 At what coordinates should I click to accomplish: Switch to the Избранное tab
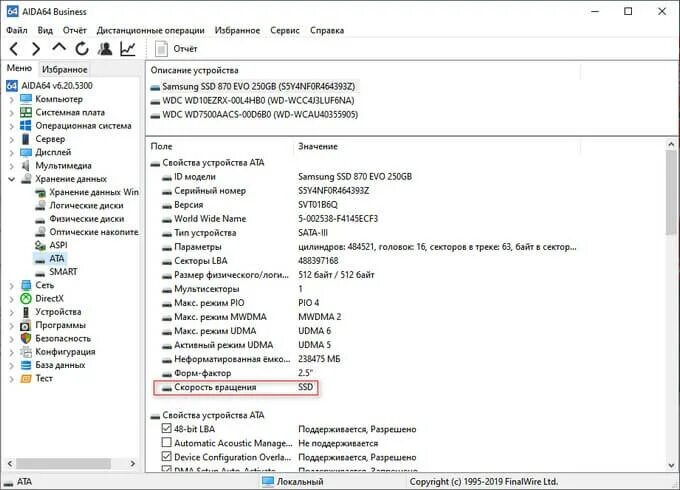tap(65, 69)
